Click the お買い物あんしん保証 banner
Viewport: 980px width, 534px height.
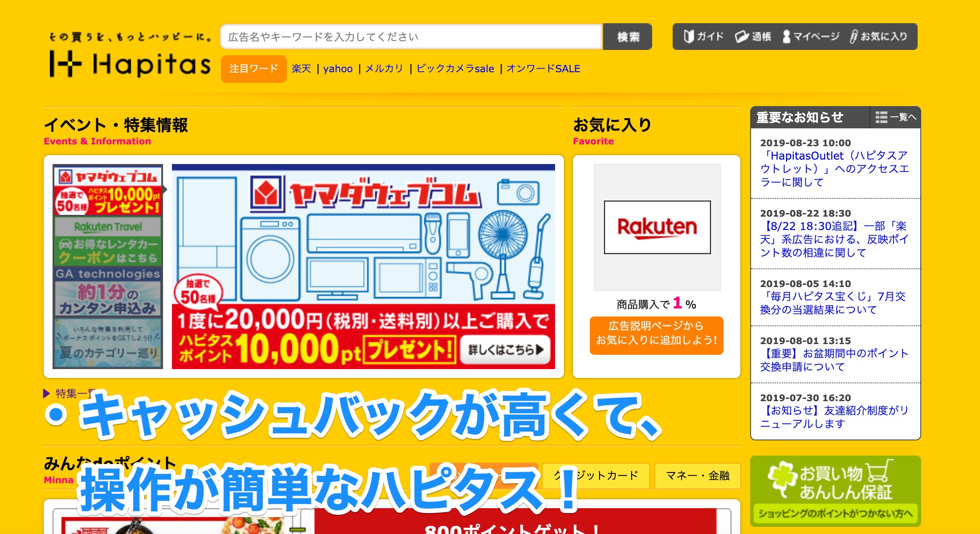[x=835, y=491]
